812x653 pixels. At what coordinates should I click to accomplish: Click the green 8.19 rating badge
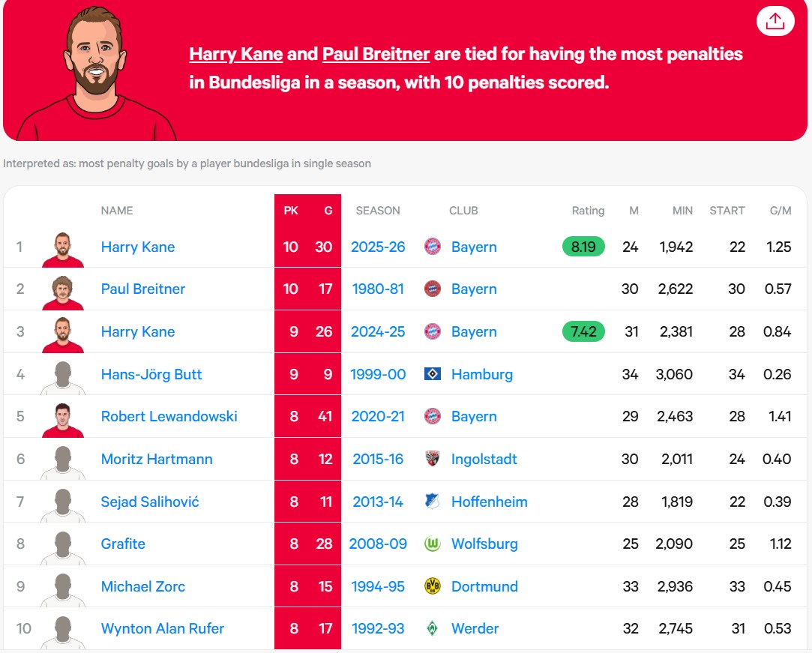point(583,247)
